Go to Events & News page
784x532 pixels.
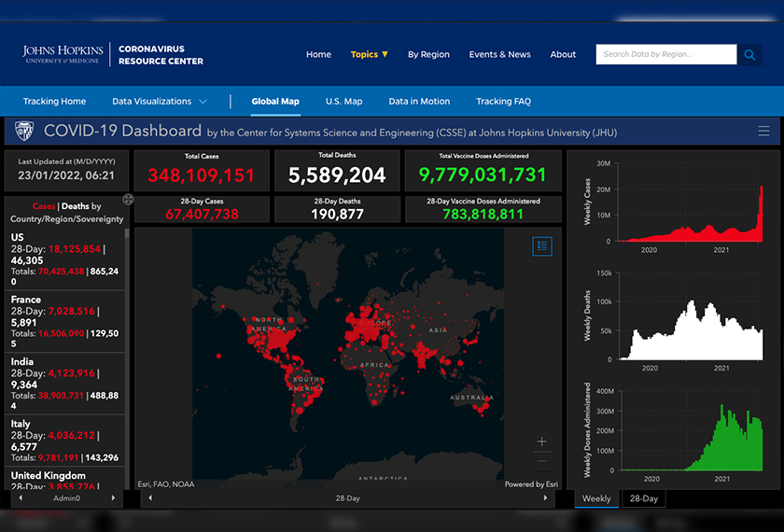[499, 54]
